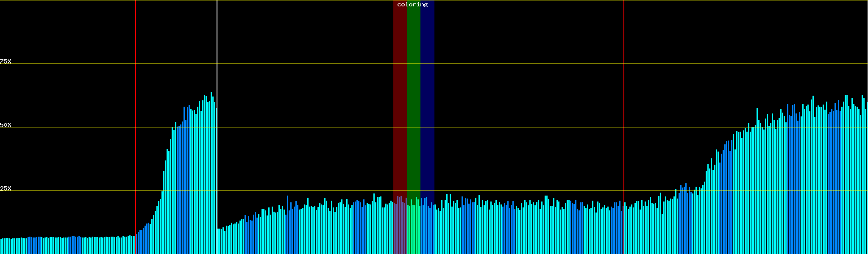Click the purple-tinted bars inside red band

pyautogui.click(x=400, y=229)
